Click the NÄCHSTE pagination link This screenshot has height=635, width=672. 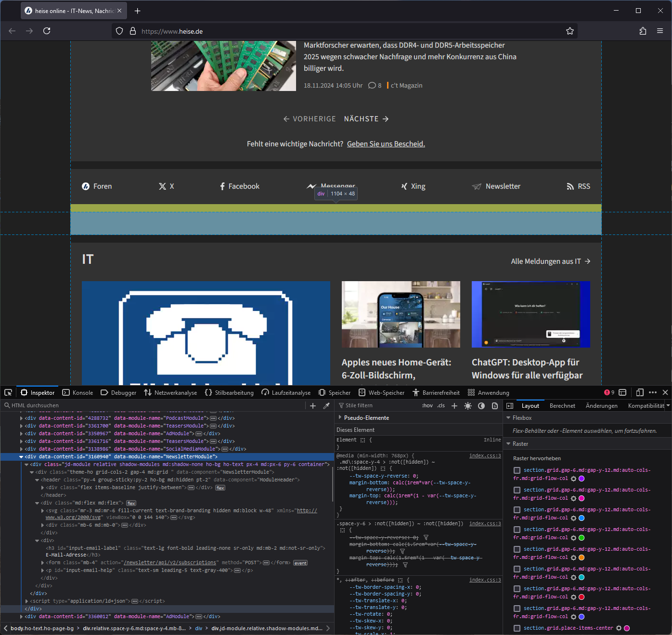click(366, 119)
